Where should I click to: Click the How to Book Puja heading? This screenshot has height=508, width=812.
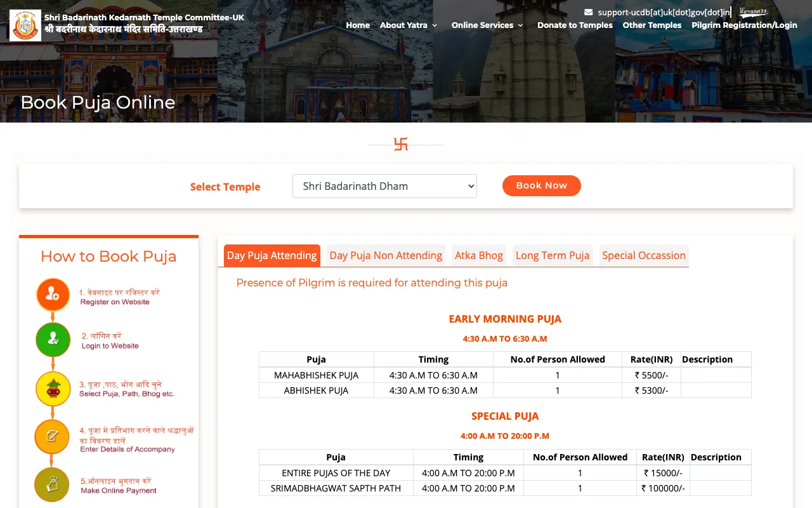coord(108,257)
